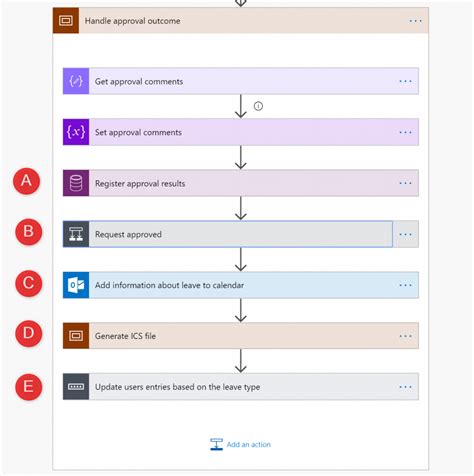Click the variable icon of Set approval comments
The height and width of the screenshot is (476, 474).
(76, 132)
